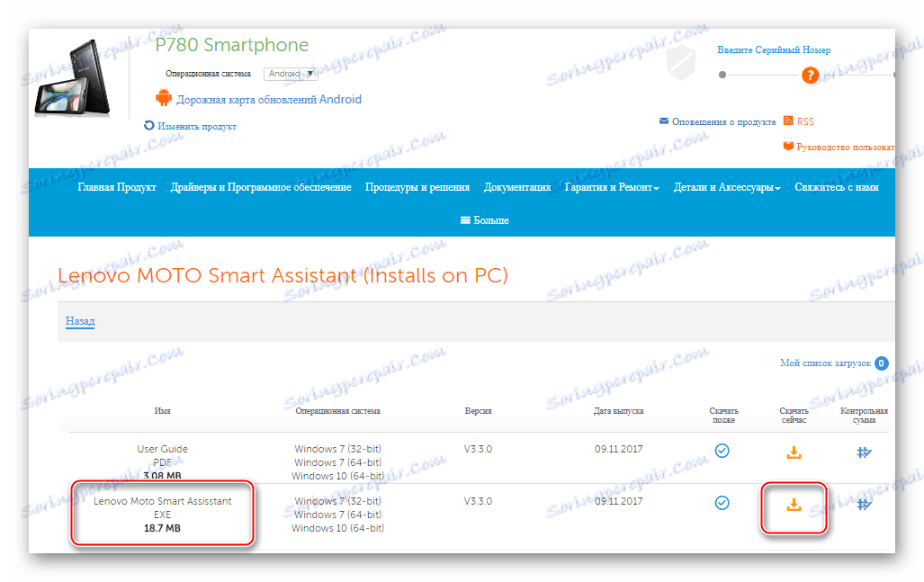Click the Android robot icon

pyautogui.click(x=164, y=97)
